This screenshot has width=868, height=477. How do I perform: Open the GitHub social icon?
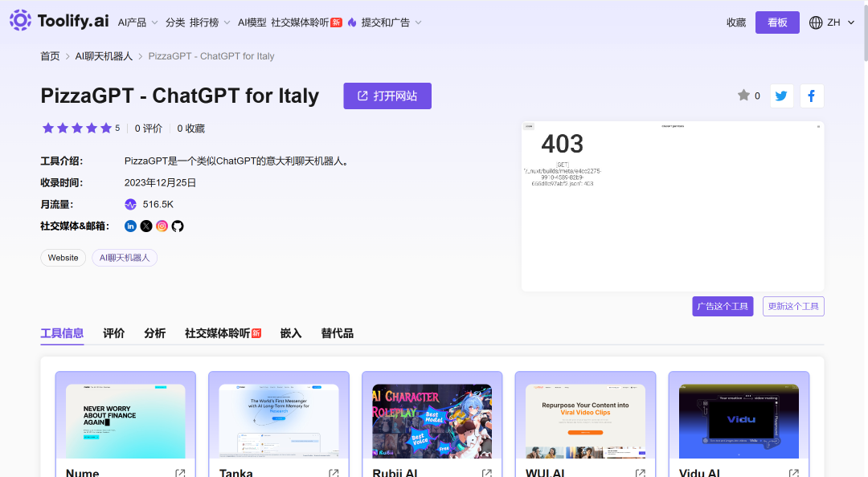(177, 226)
